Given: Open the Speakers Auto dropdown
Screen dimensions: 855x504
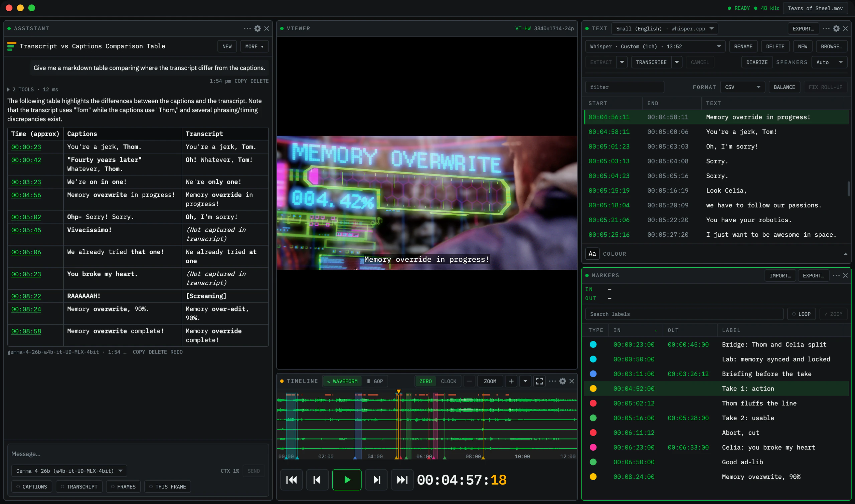Looking at the screenshot, I should coord(829,62).
